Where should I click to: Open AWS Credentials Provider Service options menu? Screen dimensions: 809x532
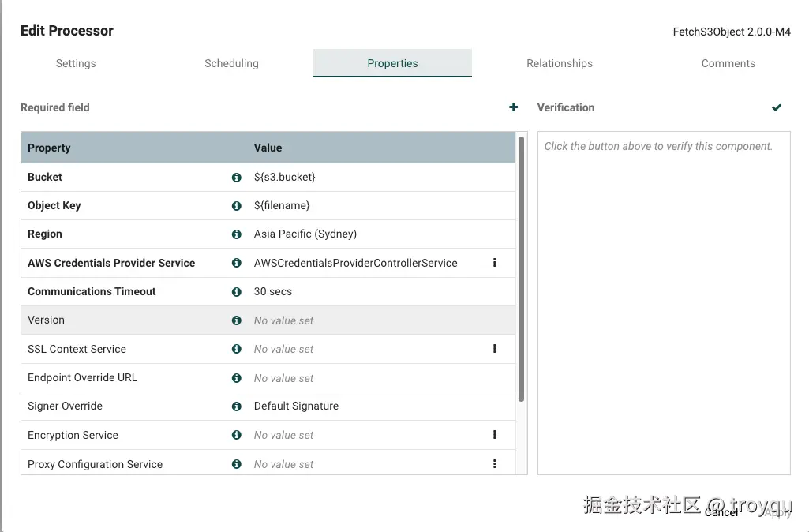click(x=495, y=263)
